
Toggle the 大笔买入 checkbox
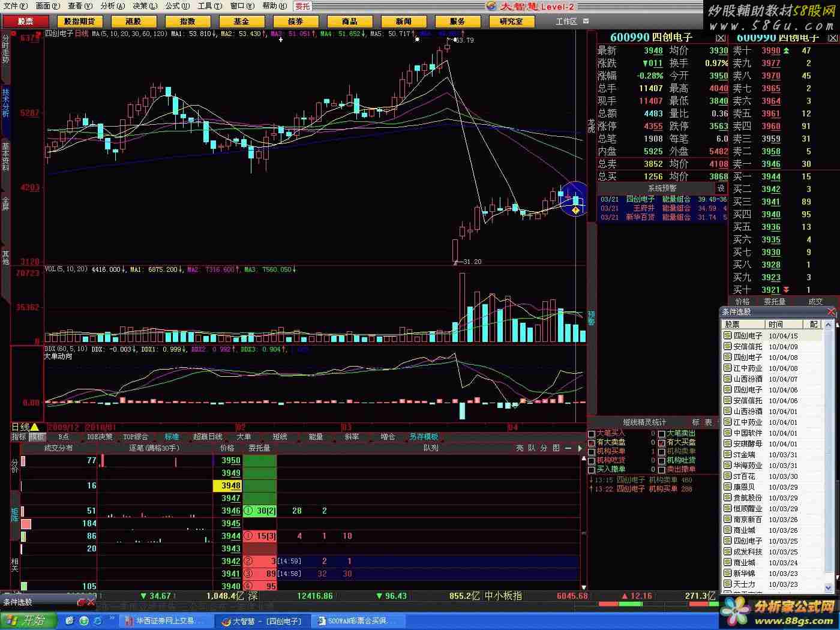click(x=592, y=433)
